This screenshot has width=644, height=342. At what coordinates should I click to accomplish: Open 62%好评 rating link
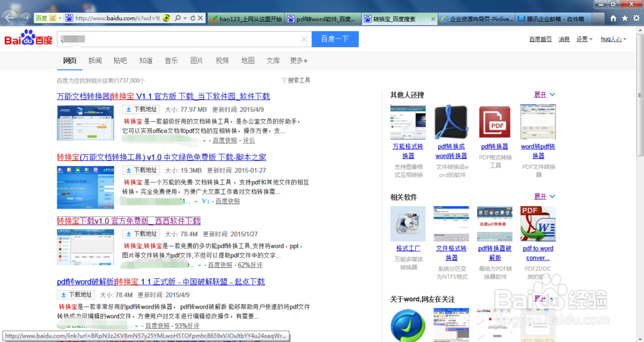250,265
